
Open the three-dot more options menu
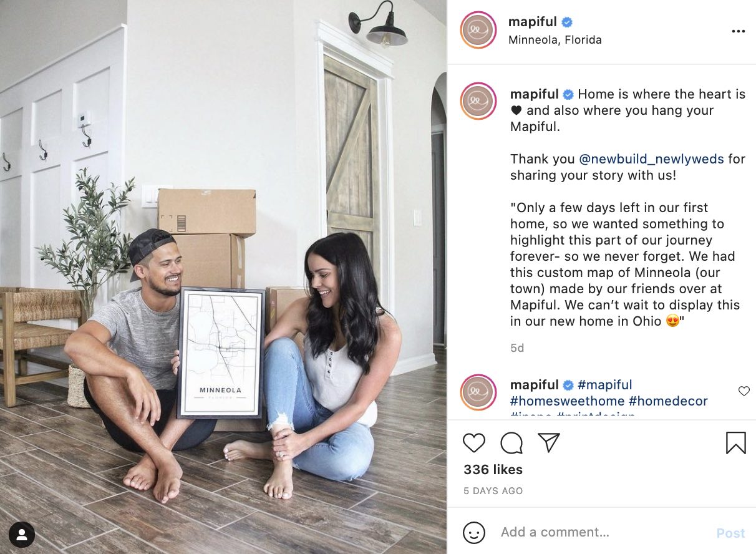point(739,32)
